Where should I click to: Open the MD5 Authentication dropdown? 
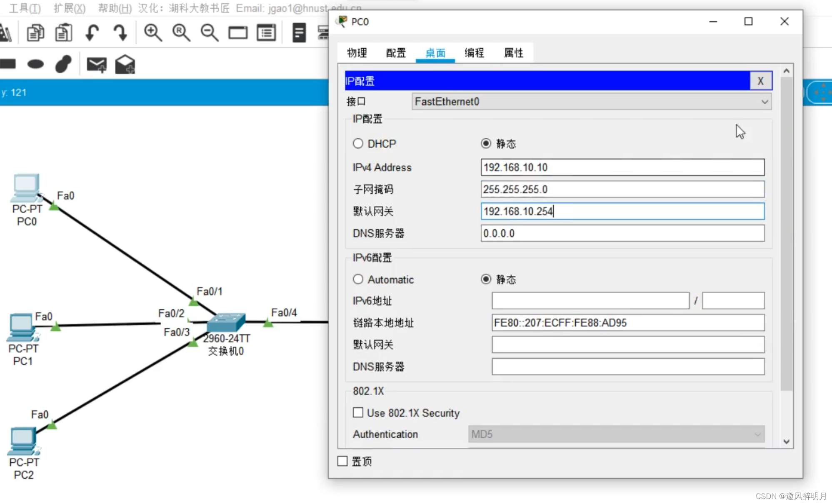click(616, 434)
